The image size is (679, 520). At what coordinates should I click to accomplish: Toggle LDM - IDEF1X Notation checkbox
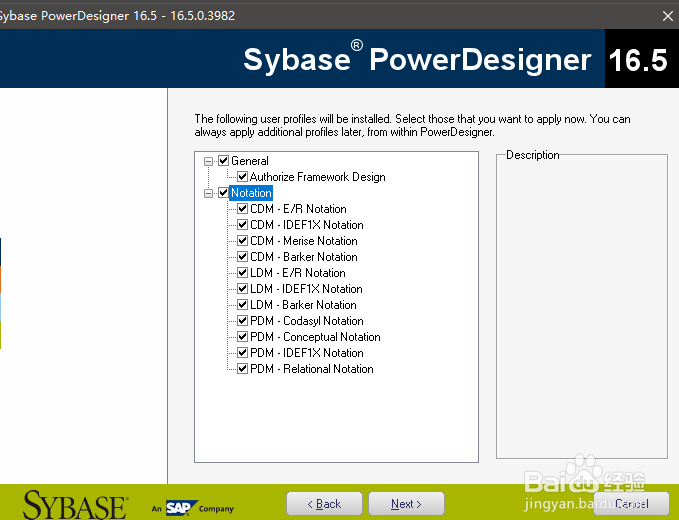tap(242, 289)
